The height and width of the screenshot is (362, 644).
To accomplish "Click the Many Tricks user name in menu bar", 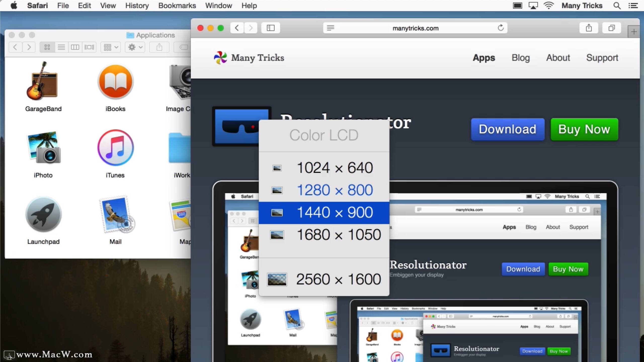I will [x=582, y=6].
